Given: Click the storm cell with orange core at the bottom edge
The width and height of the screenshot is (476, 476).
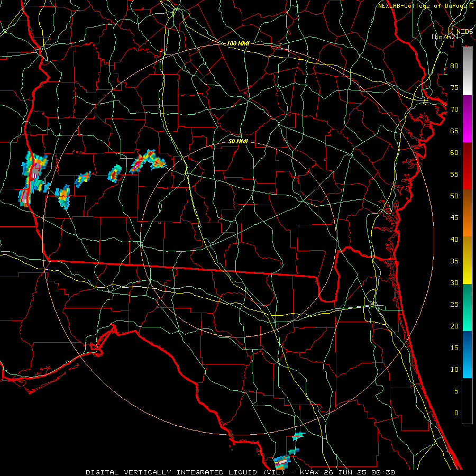Looking at the screenshot, I should [x=282, y=463].
